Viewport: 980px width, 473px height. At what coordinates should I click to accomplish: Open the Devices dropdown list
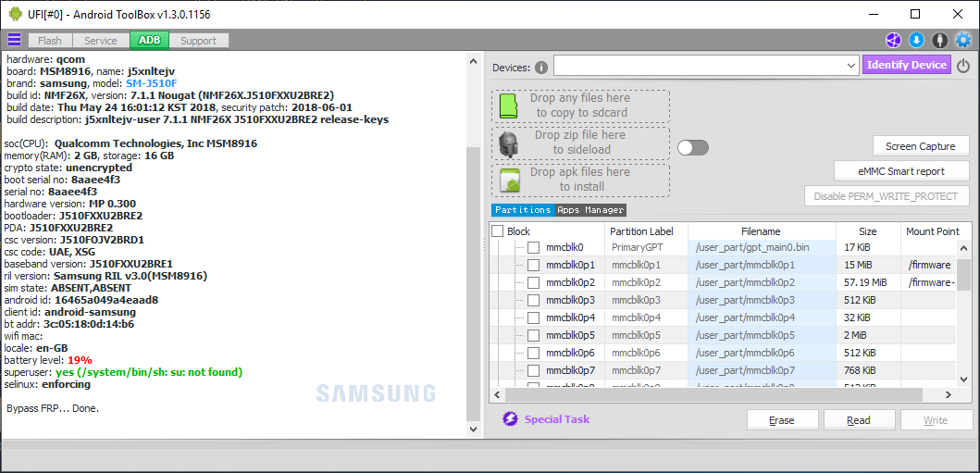pyautogui.click(x=851, y=66)
